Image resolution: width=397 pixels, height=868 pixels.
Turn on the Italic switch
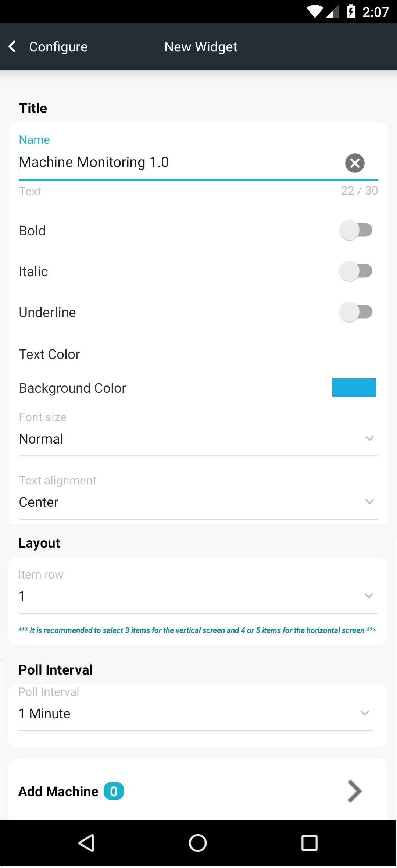[355, 271]
